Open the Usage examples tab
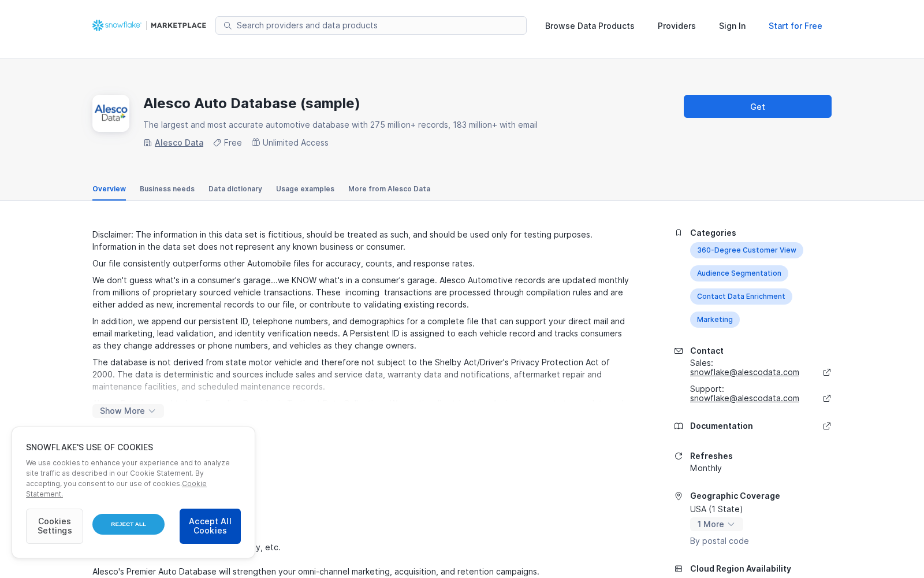Screen dimensions: 924x578 point(305,189)
